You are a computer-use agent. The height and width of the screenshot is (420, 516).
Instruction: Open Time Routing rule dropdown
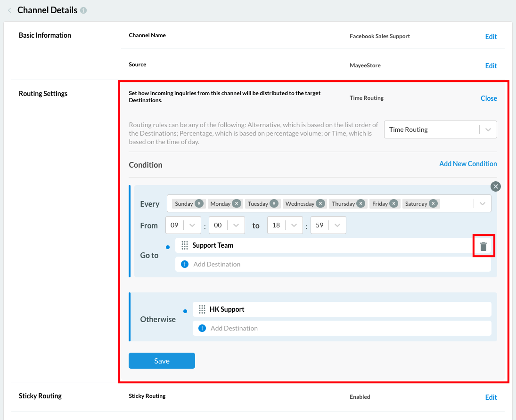point(440,129)
